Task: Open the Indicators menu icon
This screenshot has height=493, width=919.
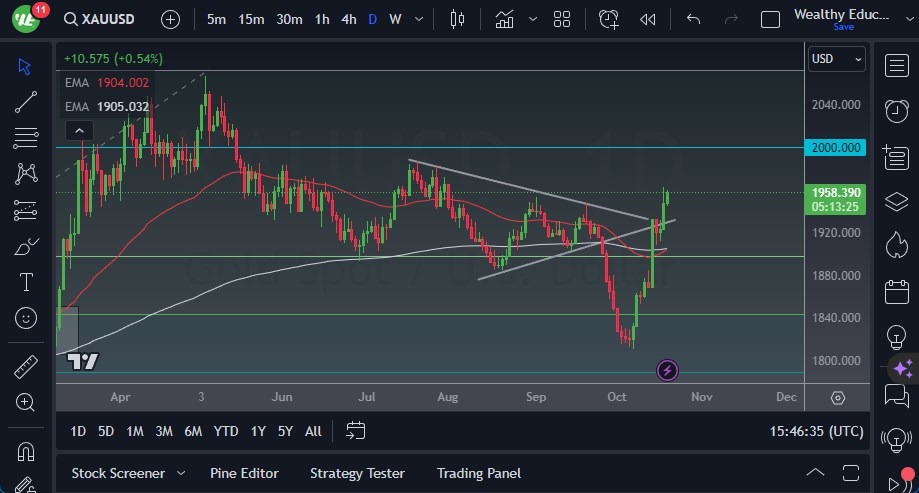Action: [504, 19]
